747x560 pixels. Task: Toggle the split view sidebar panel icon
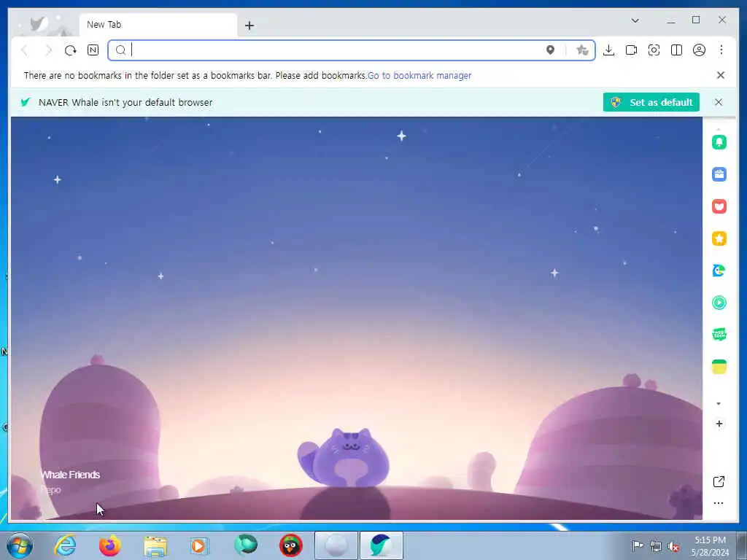[x=676, y=50]
